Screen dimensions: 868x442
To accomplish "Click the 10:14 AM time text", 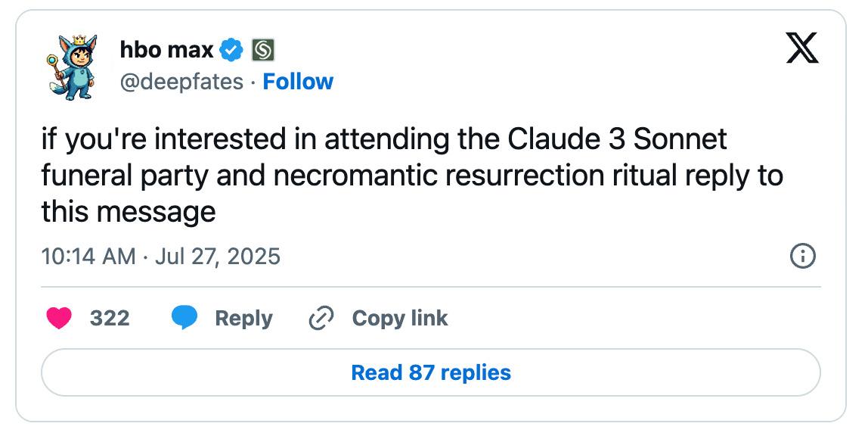I will (x=88, y=257).
